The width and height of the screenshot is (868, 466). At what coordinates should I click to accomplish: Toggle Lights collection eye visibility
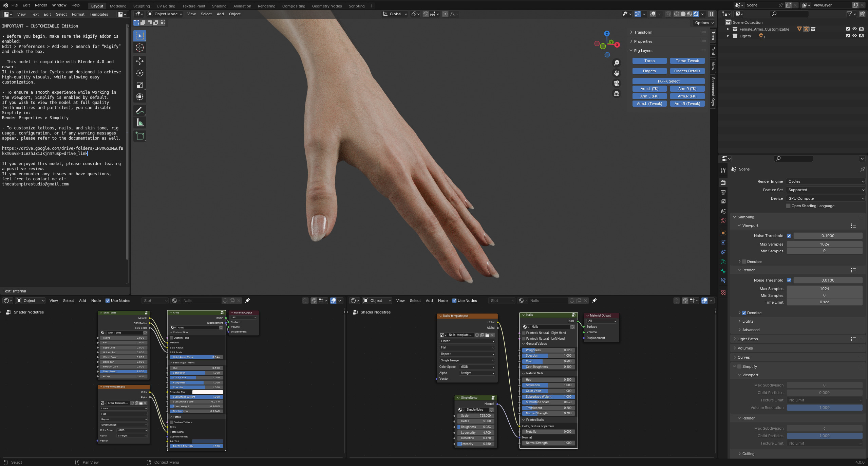[x=854, y=36]
